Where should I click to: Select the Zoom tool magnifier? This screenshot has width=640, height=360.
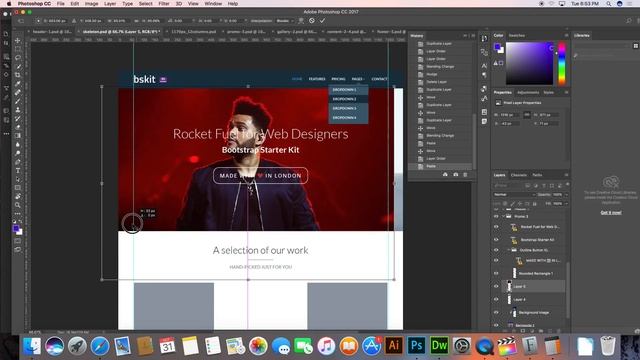tap(18, 205)
